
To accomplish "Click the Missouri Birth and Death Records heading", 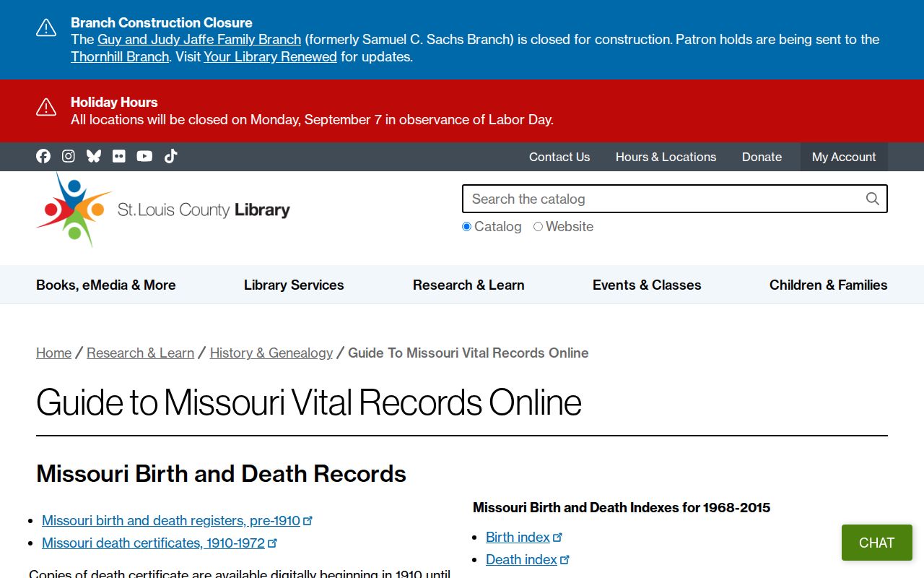I will tap(221, 473).
